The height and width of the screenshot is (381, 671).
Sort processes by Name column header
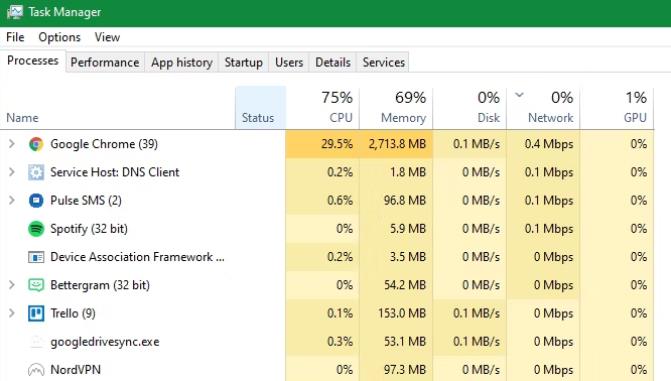coord(22,118)
